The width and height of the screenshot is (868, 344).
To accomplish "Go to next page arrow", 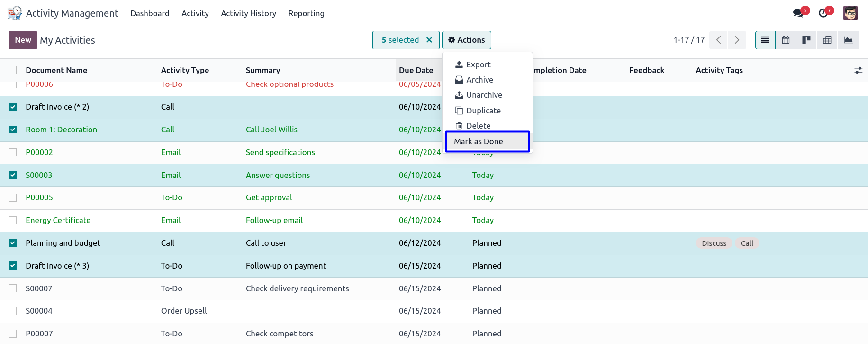I will click(x=737, y=40).
